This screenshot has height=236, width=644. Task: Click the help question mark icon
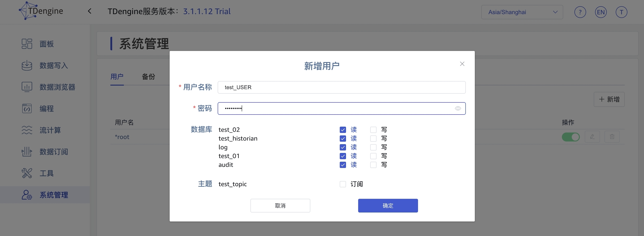[x=580, y=12]
